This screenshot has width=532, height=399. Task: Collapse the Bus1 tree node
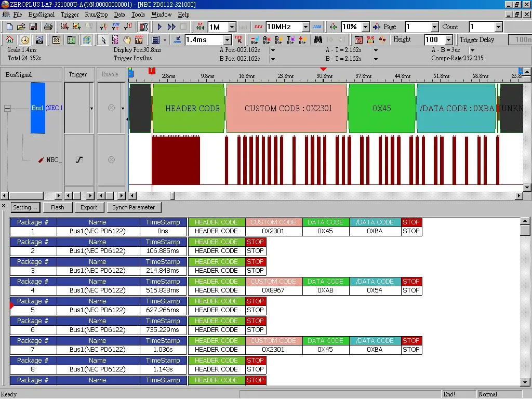[x=7, y=108]
